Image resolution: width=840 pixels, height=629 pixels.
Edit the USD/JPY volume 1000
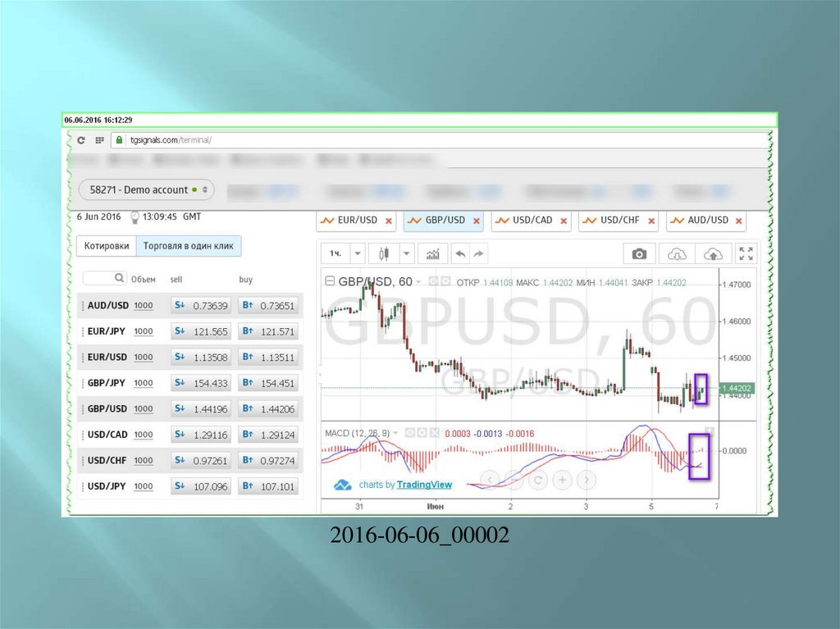tap(143, 486)
